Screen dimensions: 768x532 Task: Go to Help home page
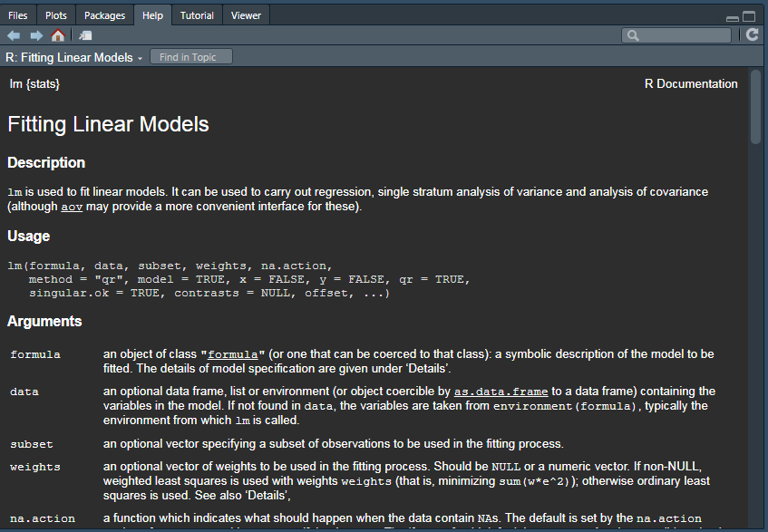[57, 35]
